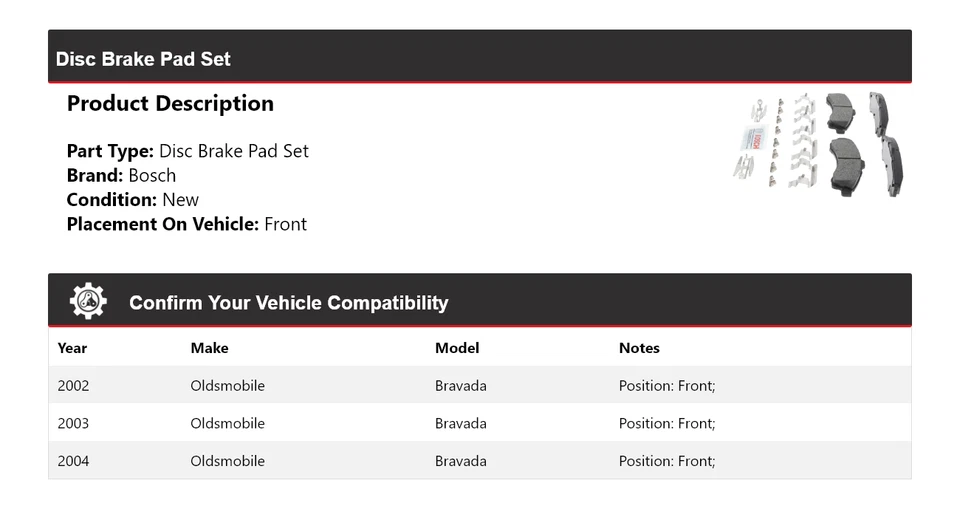
Task: Click Bravada in the 2002 row
Action: coord(460,385)
